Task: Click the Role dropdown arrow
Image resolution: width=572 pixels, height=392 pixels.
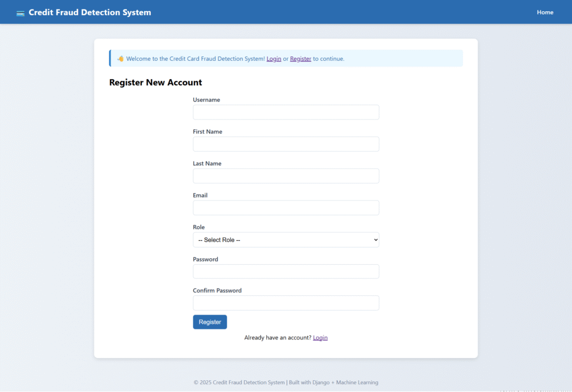Action: pos(375,240)
